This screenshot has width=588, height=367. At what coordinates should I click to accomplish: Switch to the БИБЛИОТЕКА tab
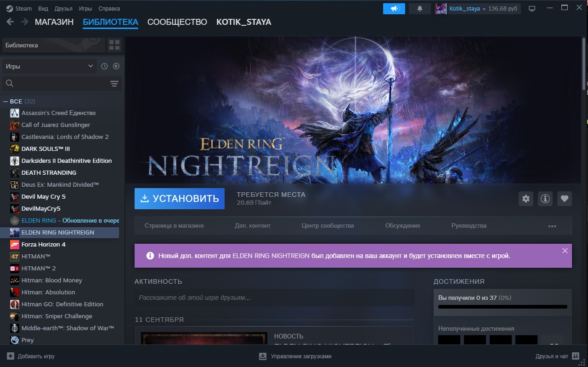coord(110,22)
